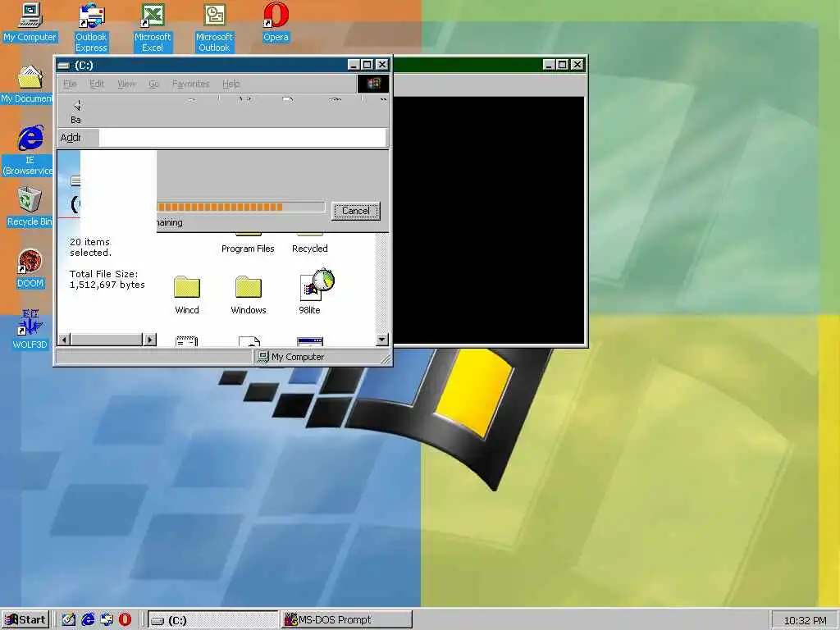Maximize the MS-DOS Prompt window
The width and height of the screenshot is (840, 630).
click(562, 65)
